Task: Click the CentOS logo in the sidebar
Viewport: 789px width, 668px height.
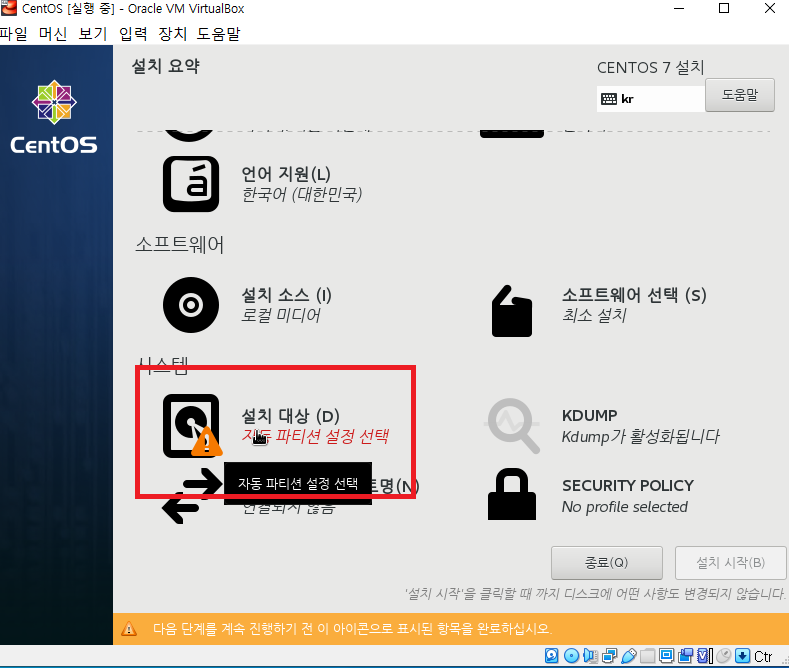Action: (x=54, y=117)
